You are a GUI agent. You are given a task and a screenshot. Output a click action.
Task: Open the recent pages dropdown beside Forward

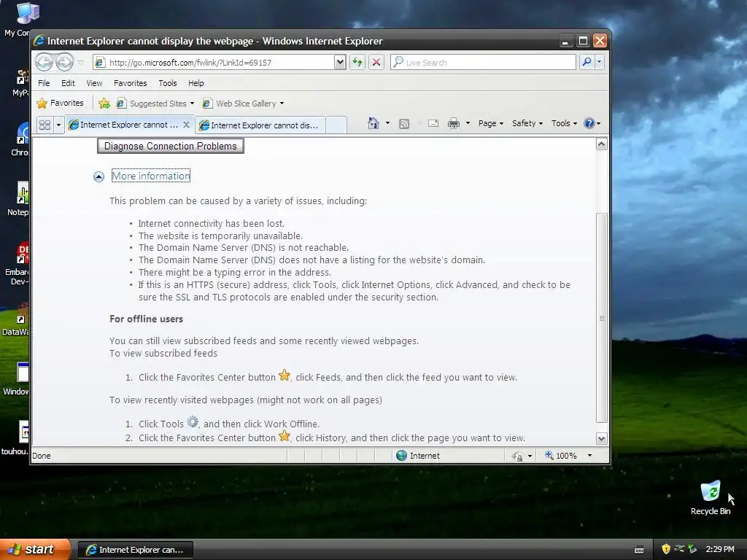click(x=80, y=63)
